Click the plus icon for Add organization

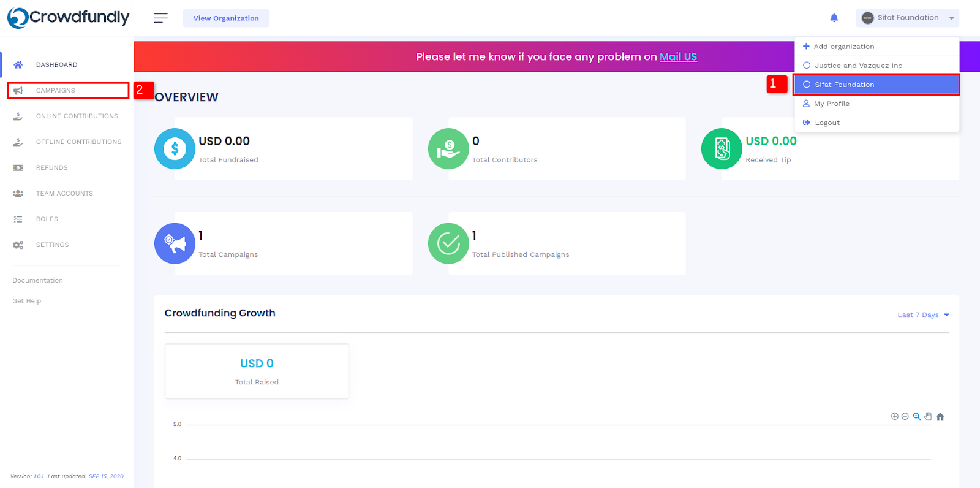tap(806, 47)
